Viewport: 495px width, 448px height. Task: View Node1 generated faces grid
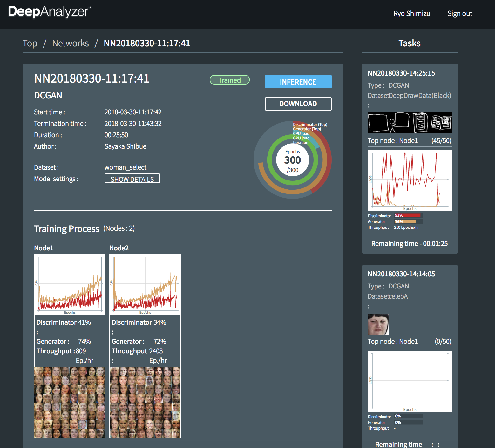point(70,403)
